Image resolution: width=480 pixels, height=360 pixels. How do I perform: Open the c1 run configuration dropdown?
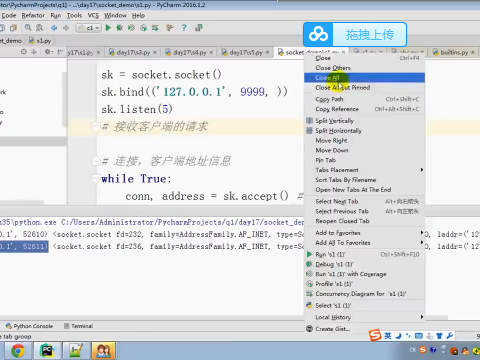coord(88,28)
